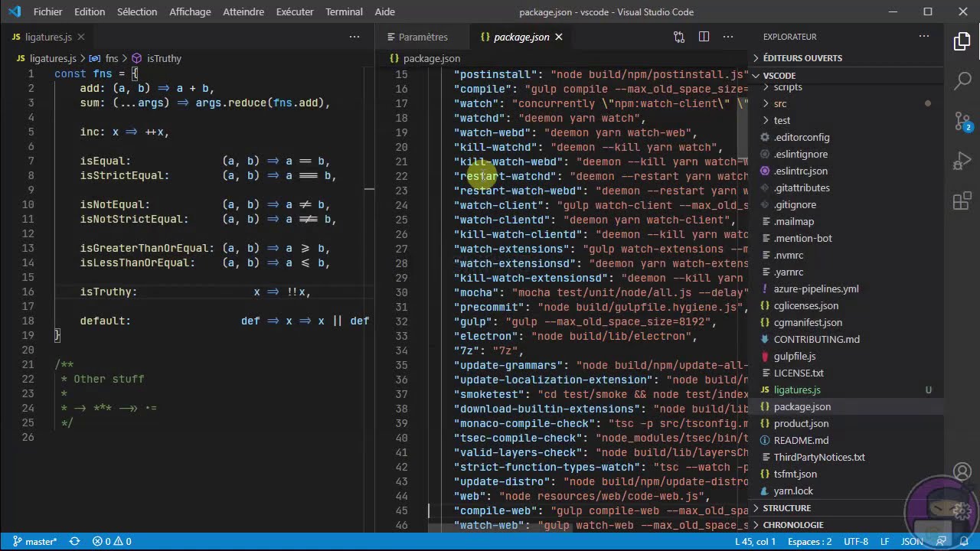Open the Explorer view in the activity bar

click(962, 41)
